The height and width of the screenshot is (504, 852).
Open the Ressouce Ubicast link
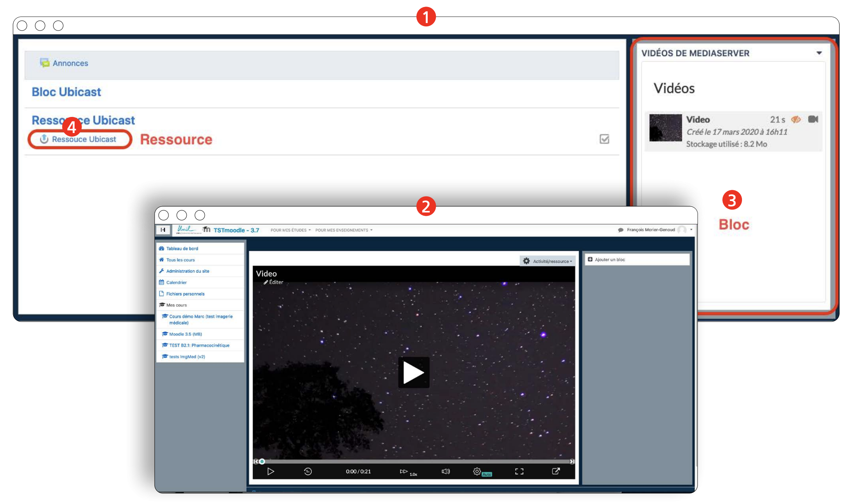click(x=84, y=139)
